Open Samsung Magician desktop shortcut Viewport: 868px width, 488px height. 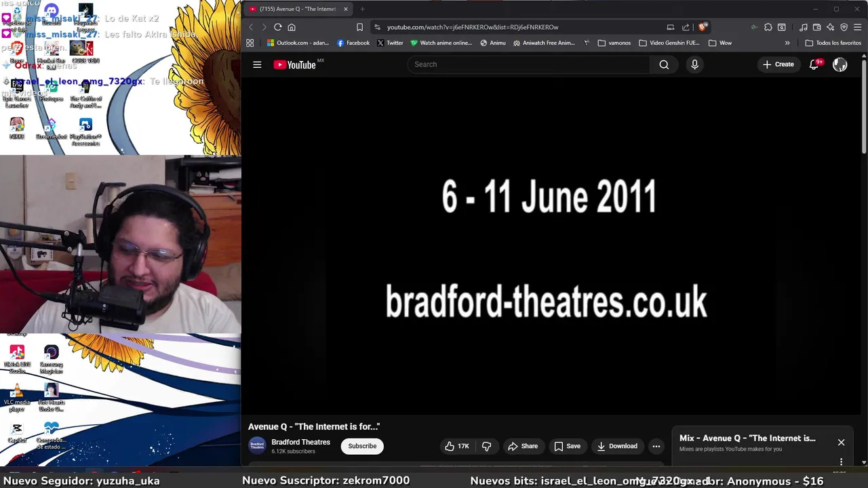(52, 359)
